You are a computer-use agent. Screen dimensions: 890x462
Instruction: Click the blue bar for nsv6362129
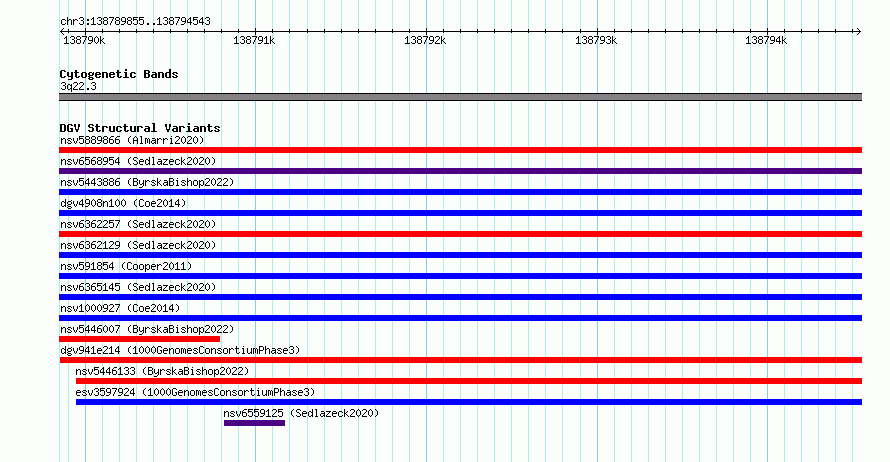460,255
